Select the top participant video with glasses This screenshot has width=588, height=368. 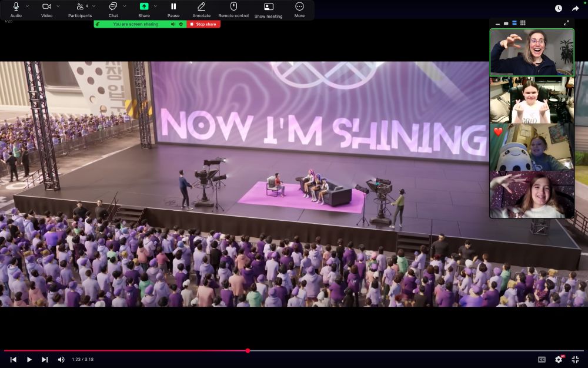pyautogui.click(x=532, y=52)
